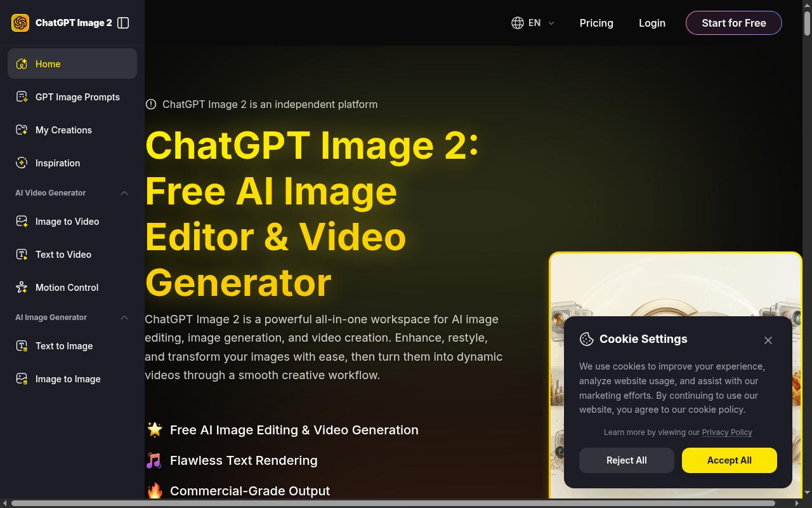Click the globe language icon
Screen dimensions: 812x508
pyautogui.click(x=518, y=23)
